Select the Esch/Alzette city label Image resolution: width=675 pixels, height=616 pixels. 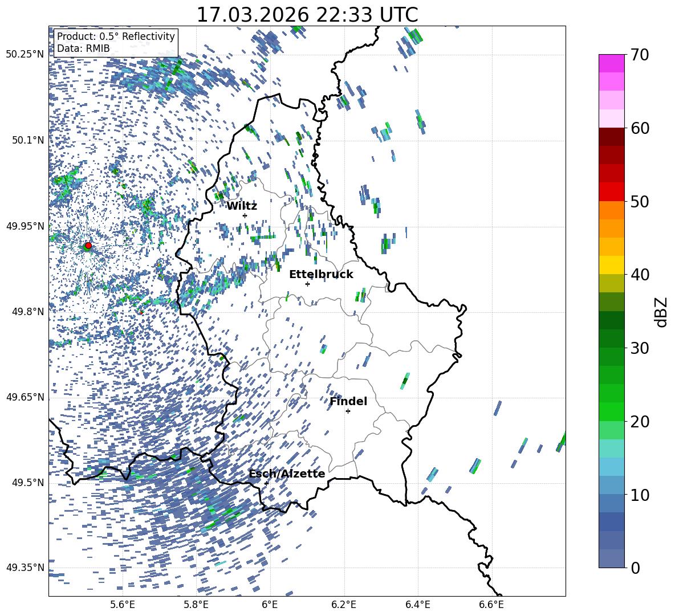pos(287,474)
